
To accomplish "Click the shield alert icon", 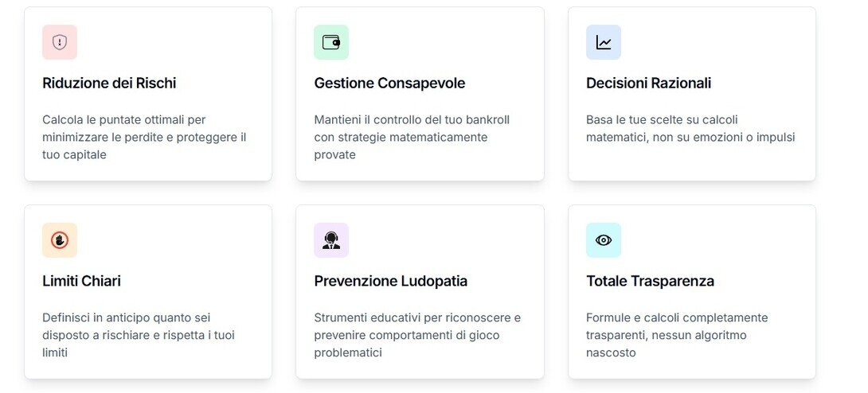I will (60, 42).
